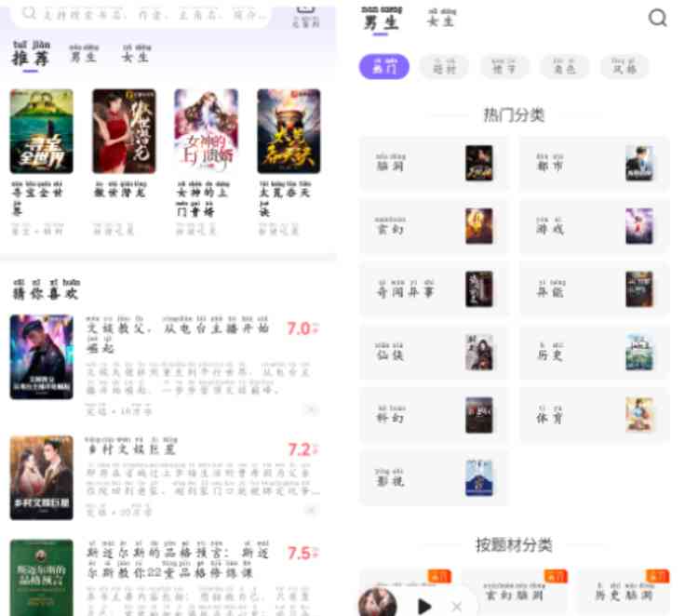The height and width of the screenshot is (616, 685).
Task: Select the 女生 tab on the category page
Action: pos(441,18)
